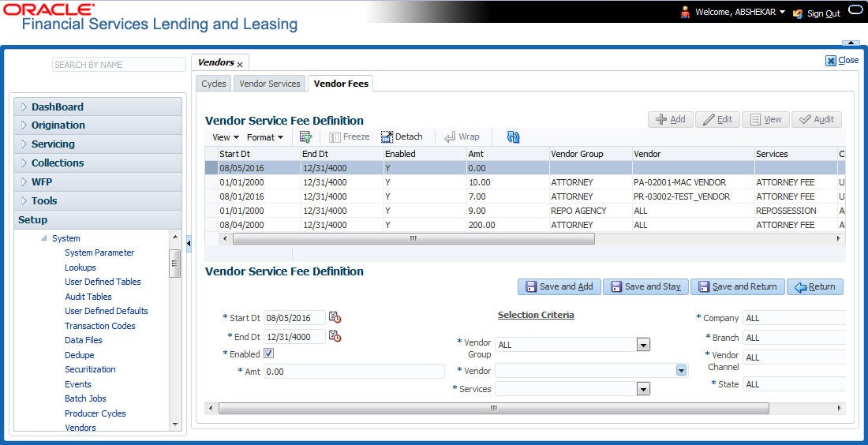Click the Wrap text toolbar item
This screenshot has height=445, width=868.
pyautogui.click(x=462, y=136)
